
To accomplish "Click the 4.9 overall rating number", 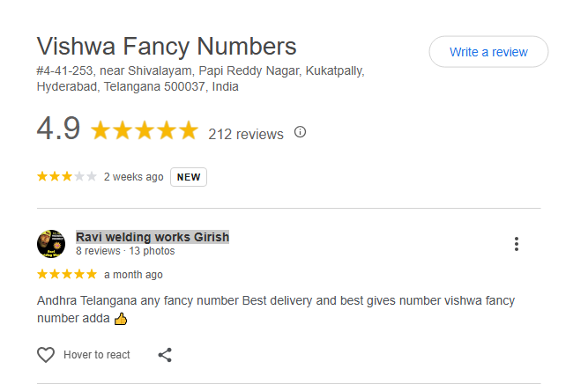I will [58, 129].
